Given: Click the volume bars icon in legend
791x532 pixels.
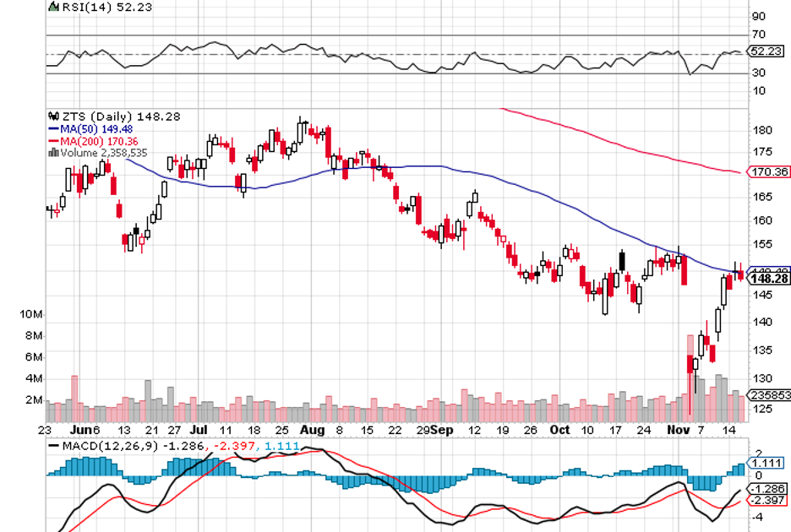Looking at the screenshot, I should pos(53,153).
